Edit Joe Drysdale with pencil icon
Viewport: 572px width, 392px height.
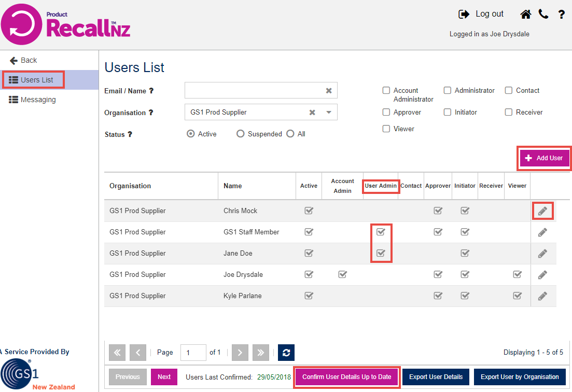pos(542,275)
